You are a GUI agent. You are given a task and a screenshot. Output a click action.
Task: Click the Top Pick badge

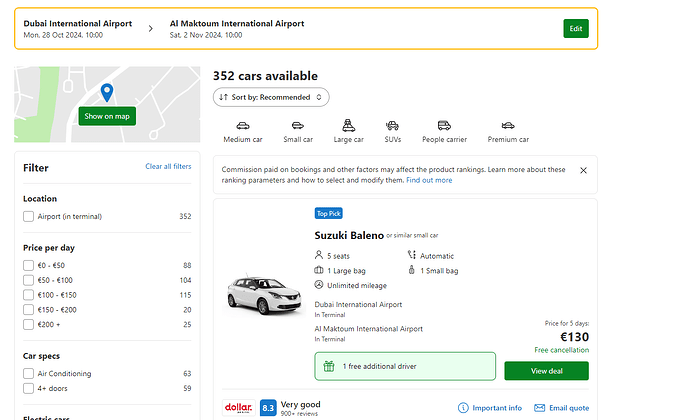(329, 214)
